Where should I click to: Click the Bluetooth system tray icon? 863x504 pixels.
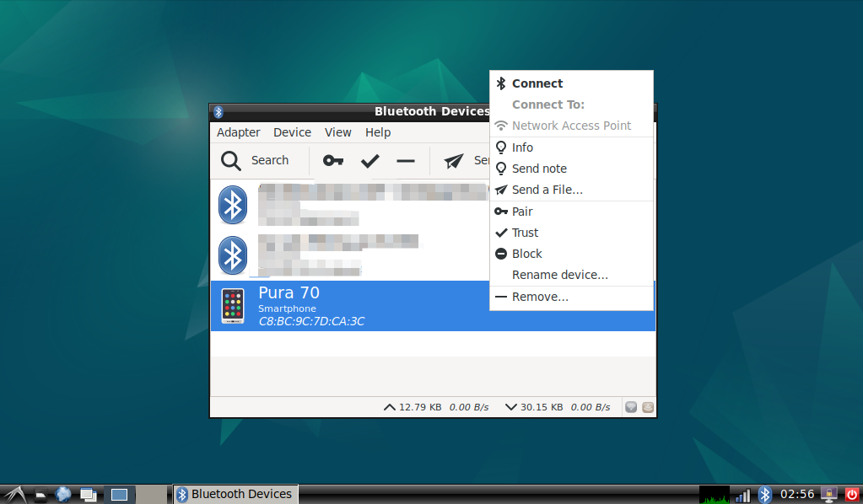coord(765,495)
